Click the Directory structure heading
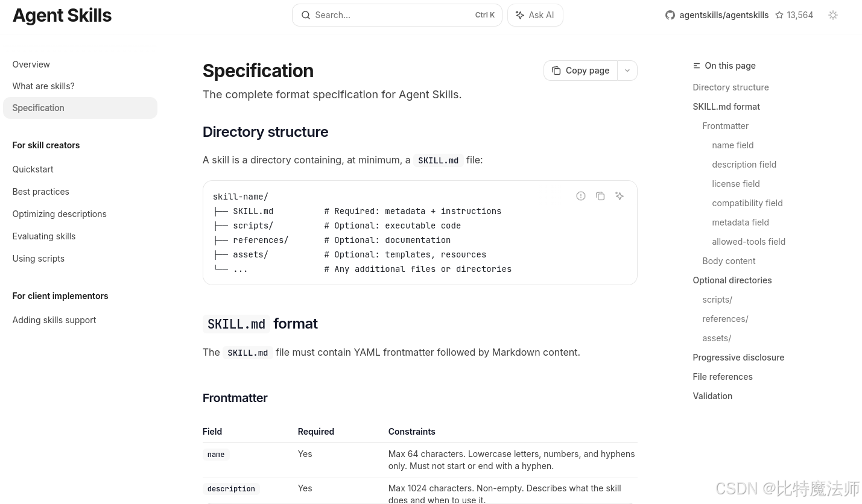This screenshot has height=504, width=862. pyautogui.click(x=265, y=132)
